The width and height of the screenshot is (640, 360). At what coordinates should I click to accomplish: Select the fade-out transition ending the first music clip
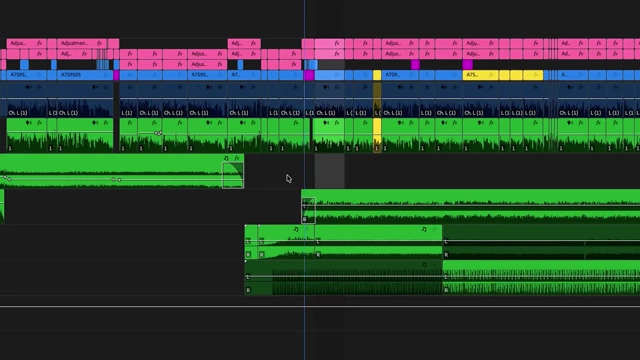pos(233,175)
